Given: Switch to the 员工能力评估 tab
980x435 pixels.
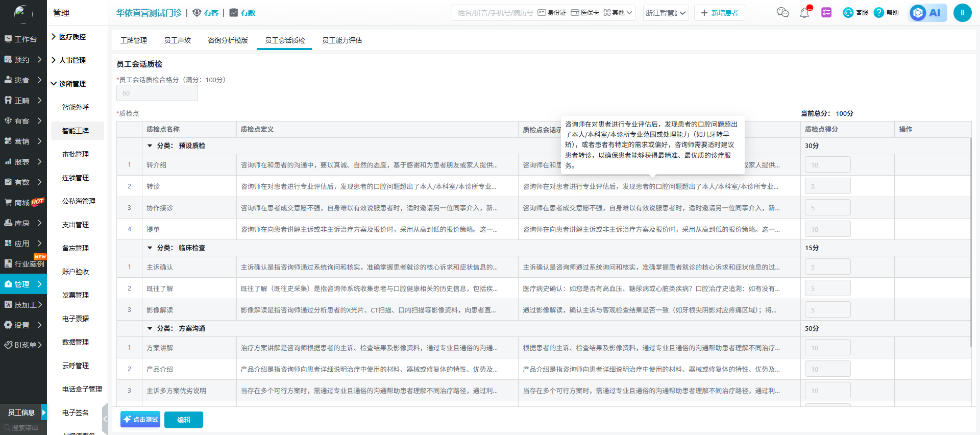Looking at the screenshot, I should 341,40.
